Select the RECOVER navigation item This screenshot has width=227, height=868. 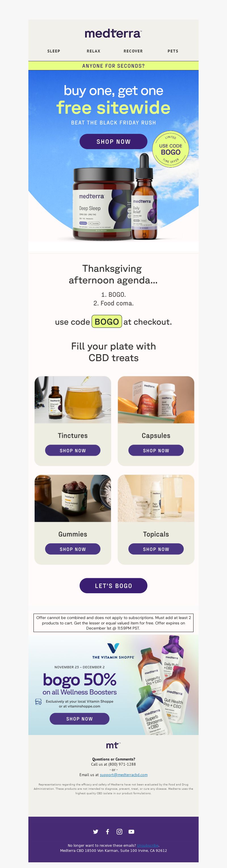coord(133,51)
